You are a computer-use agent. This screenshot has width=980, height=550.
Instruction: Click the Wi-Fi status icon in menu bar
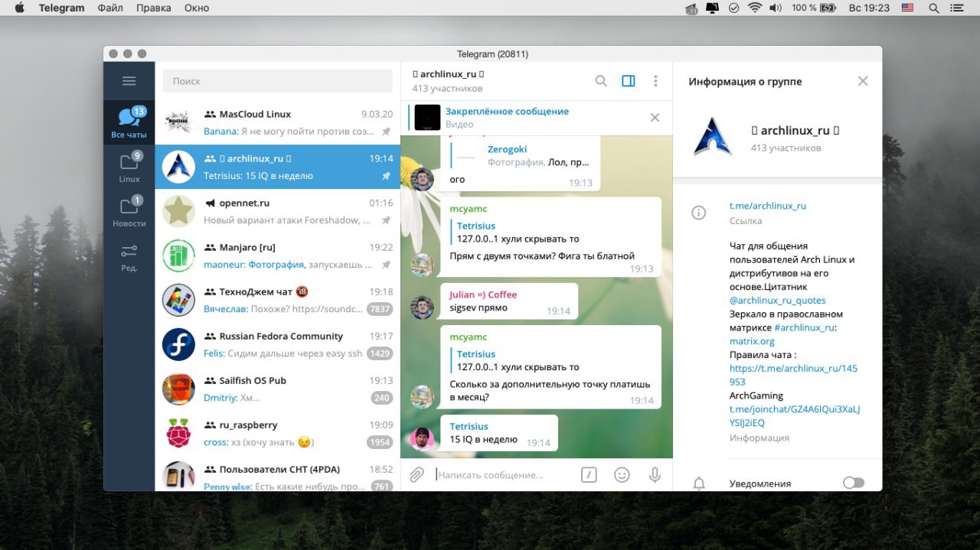pyautogui.click(x=755, y=8)
